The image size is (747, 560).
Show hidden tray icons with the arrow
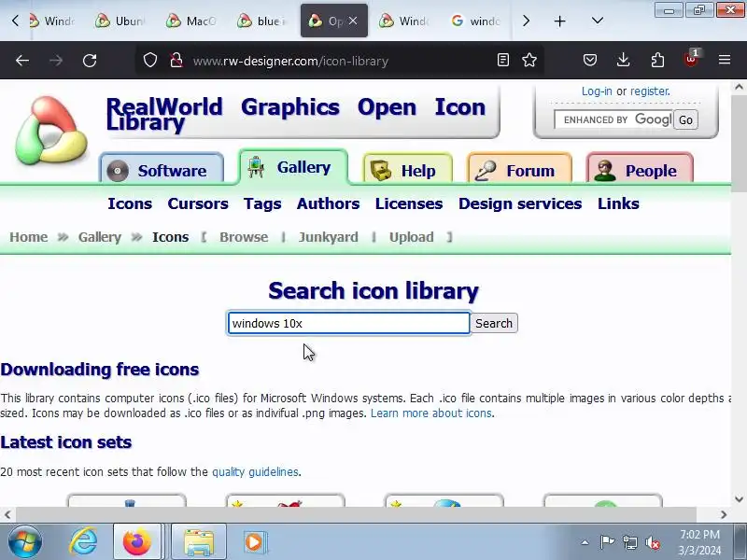[x=585, y=542]
